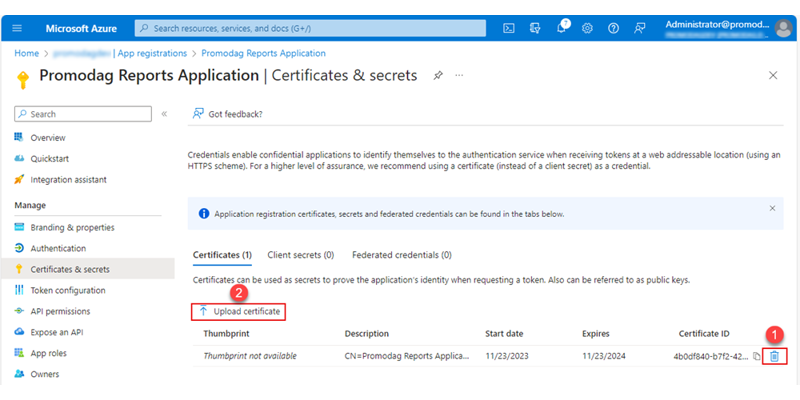The image size is (800, 400).
Task: Click the Thumbprint column header
Action: click(x=226, y=334)
